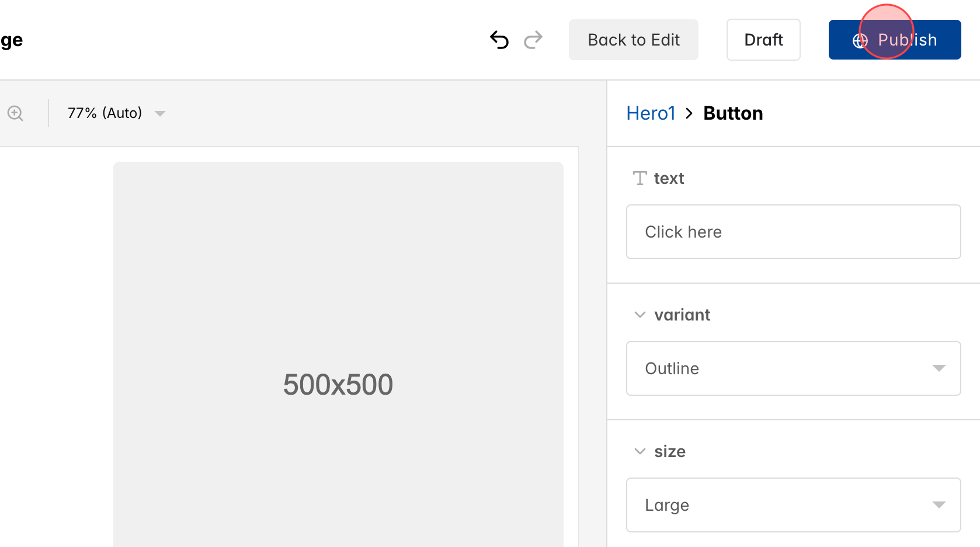Undo the last change
Screen dimensions: 980x547
[x=499, y=40]
